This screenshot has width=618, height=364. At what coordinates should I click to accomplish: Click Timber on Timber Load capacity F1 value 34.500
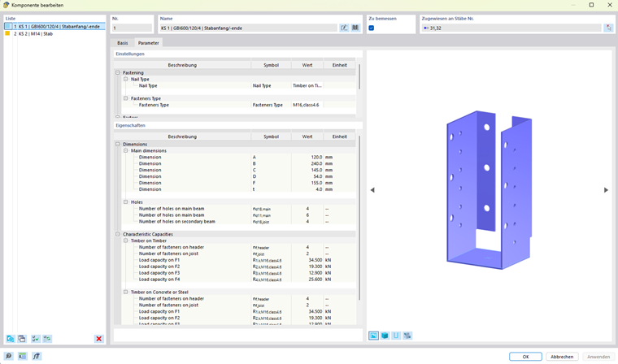(307, 260)
